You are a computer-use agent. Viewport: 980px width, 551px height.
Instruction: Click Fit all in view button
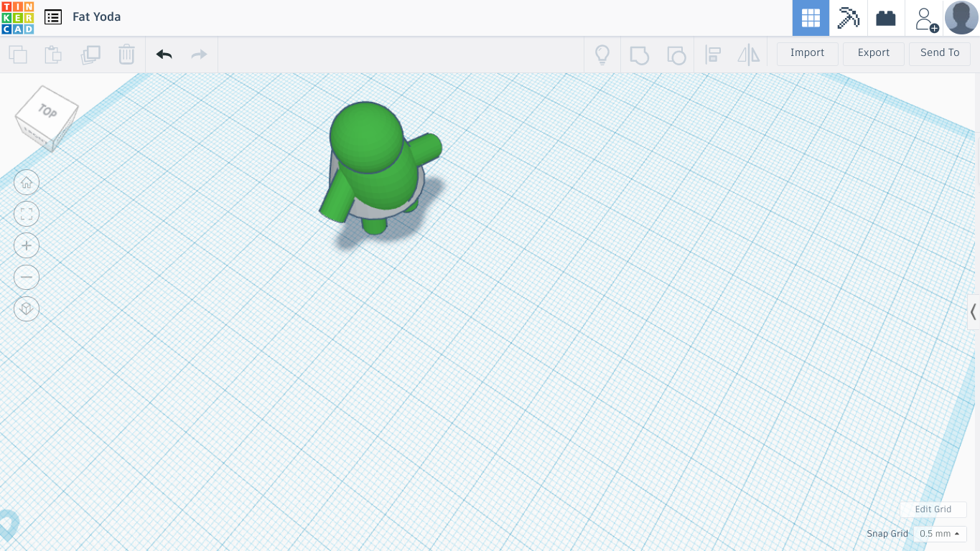pos(27,214)
